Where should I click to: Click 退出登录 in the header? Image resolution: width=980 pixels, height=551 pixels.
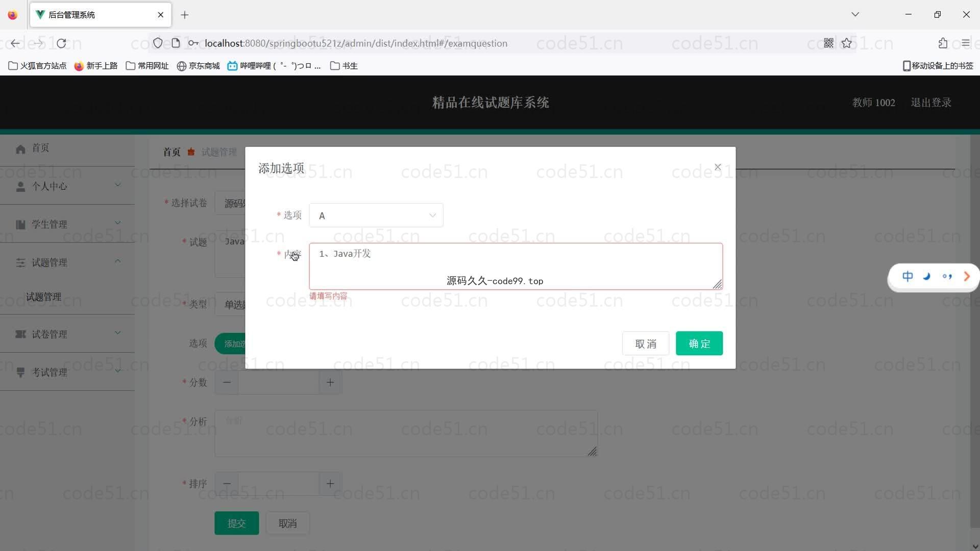coord(931,103)
